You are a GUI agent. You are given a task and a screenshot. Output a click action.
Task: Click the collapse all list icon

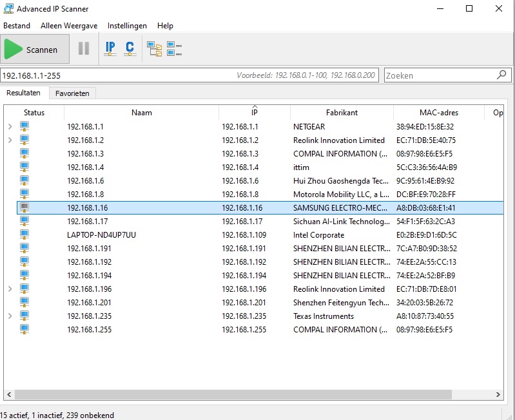pos(174,48)
